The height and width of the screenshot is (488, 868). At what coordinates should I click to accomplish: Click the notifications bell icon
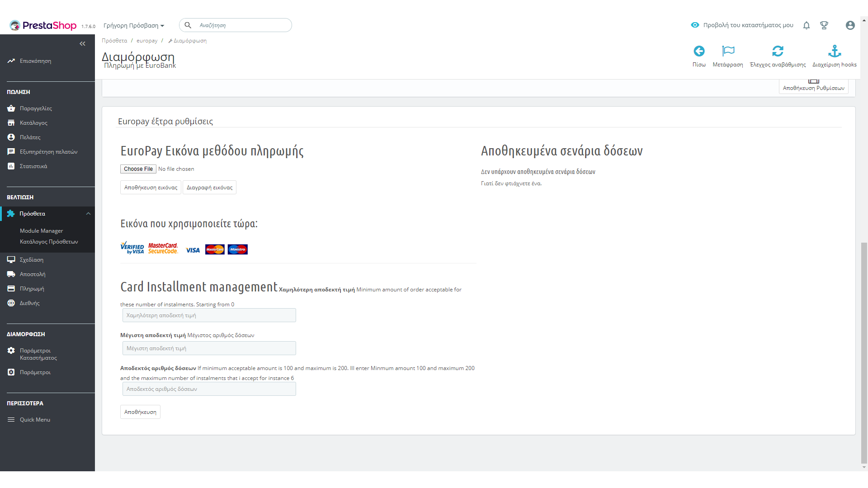[806, 25]
